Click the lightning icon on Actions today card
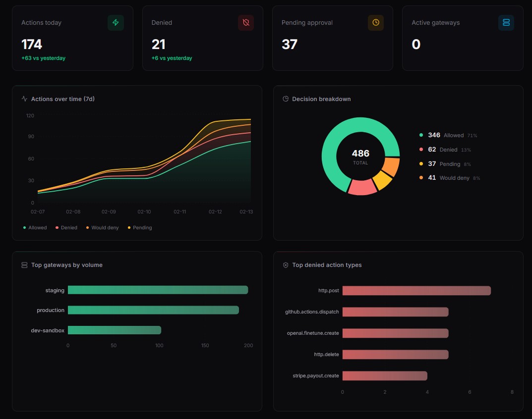The width and height of the screenshot is (532, 419). [116, 22]
